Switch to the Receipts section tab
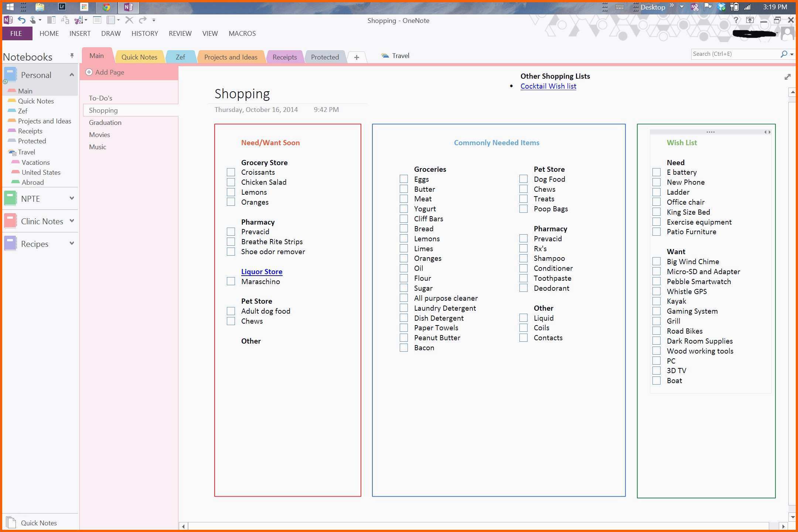Image resolution: width=798 pixels, height=532 pixels. point(284,57)
